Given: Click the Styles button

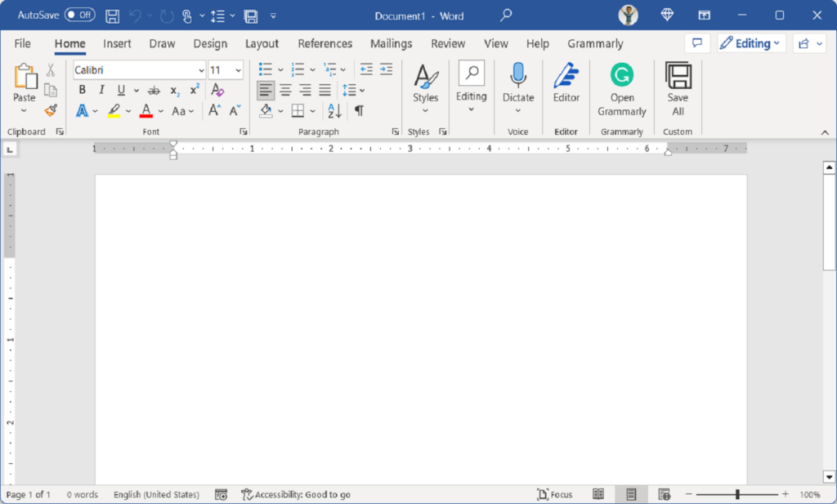Looking at the screenshot, I should pos(425,86).
